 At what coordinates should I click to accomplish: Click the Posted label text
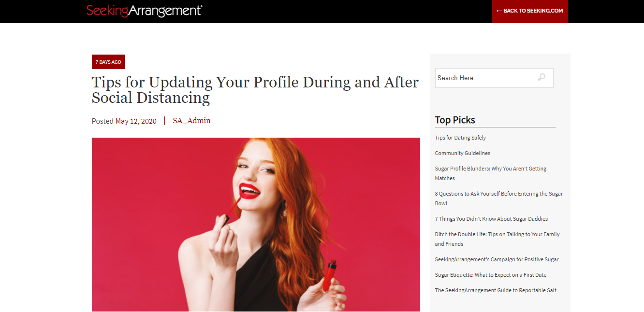(x=102, y=121)
